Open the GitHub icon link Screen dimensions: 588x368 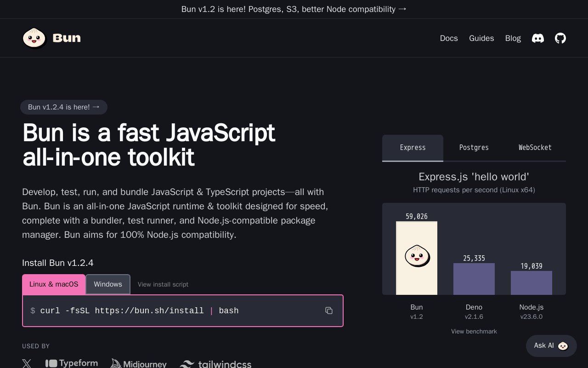[x=560, y=38]
